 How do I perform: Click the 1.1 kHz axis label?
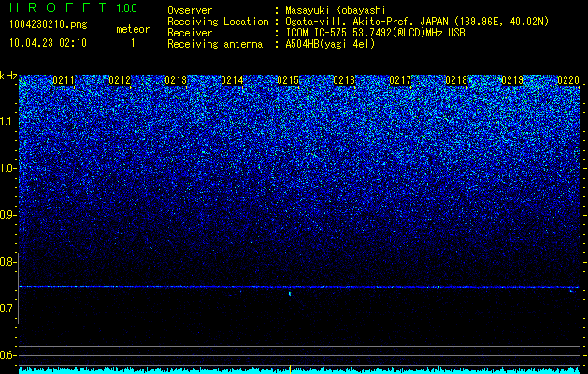(7, 122)
